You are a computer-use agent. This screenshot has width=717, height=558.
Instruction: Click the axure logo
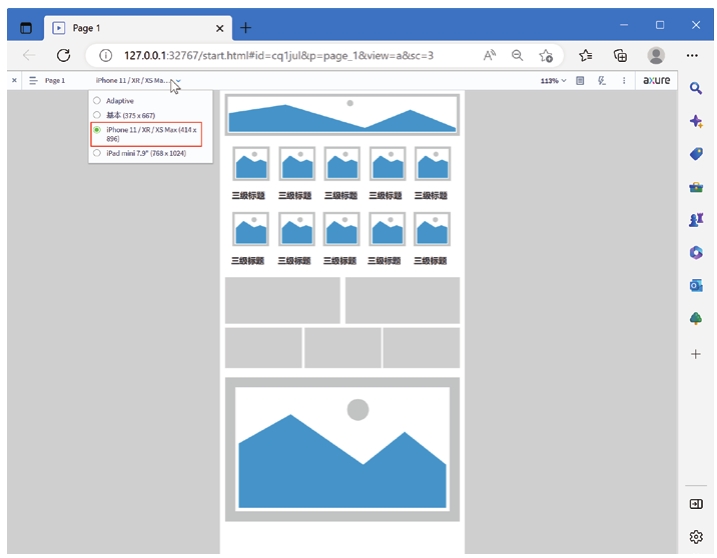point(657,80)
